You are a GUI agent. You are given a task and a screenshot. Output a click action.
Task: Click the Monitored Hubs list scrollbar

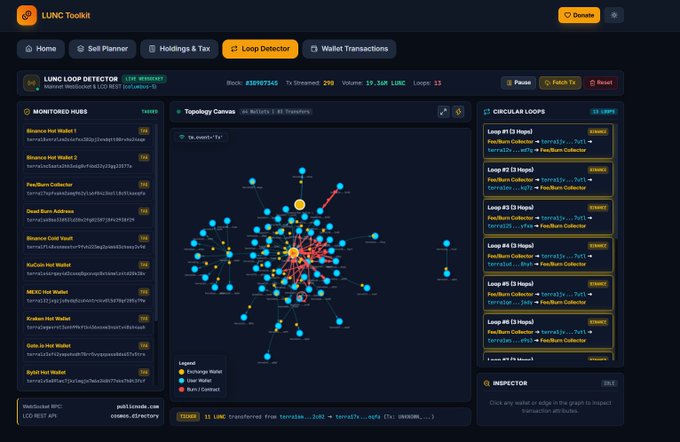[x=156, y=223]
